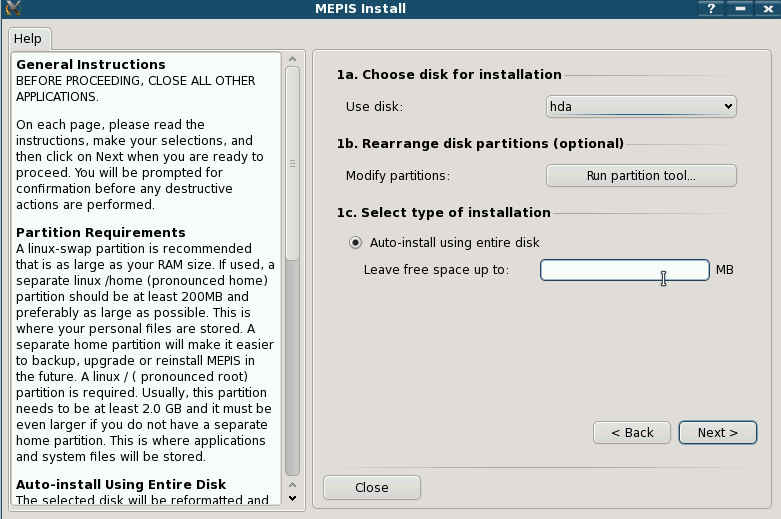Click the scrollbar down arrow at bottom

point(292,498)
